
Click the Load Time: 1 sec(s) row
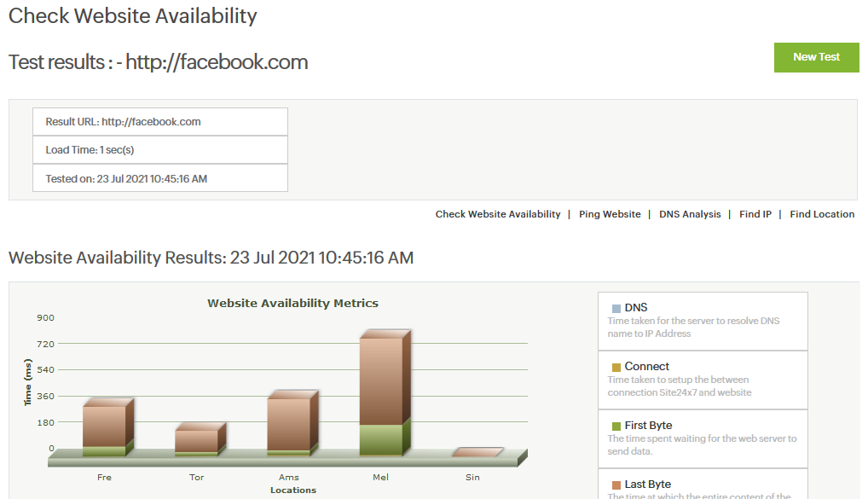pyautogui.click(x=160, y=150)
